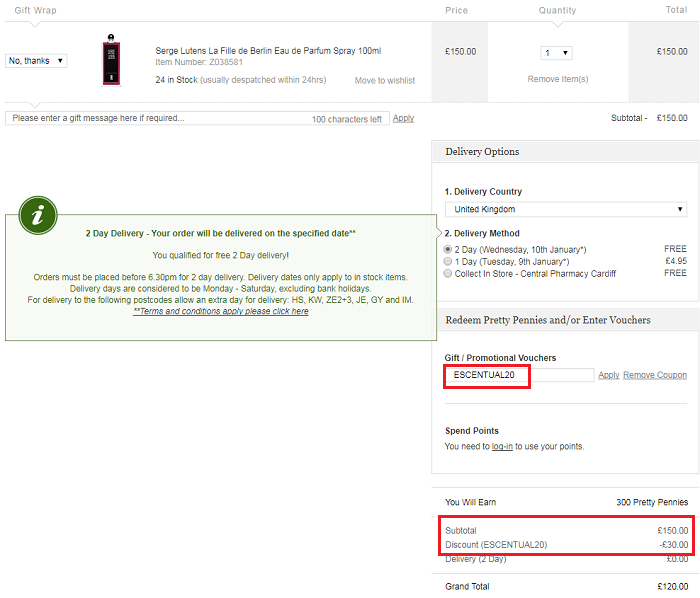Image resolution: width=700 pixels, height=598 pixels.
Task: Open Terms and conditions apply link
Action: [x=221, y=311]
